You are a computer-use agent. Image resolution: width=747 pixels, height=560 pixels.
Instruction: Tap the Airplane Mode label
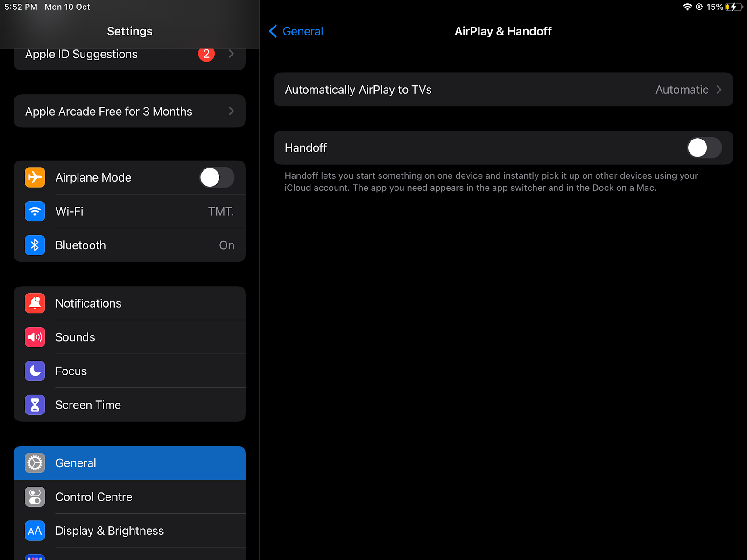(x=93, y=177)
